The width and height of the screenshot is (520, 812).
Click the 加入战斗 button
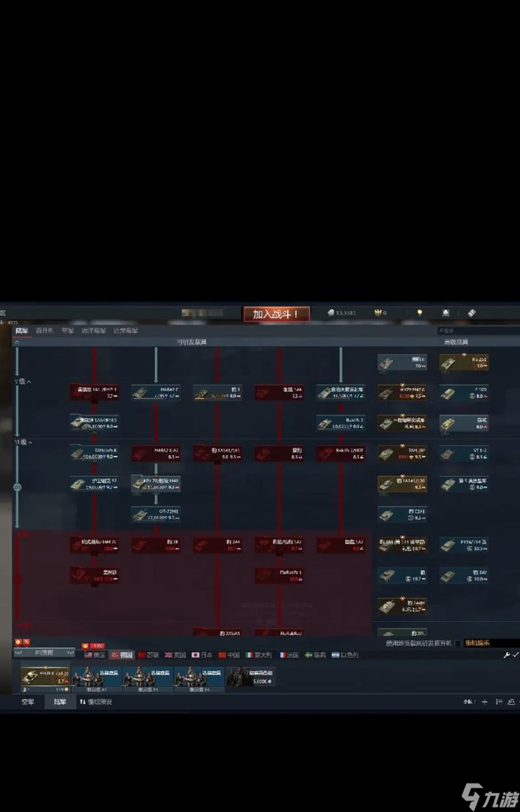276,313
